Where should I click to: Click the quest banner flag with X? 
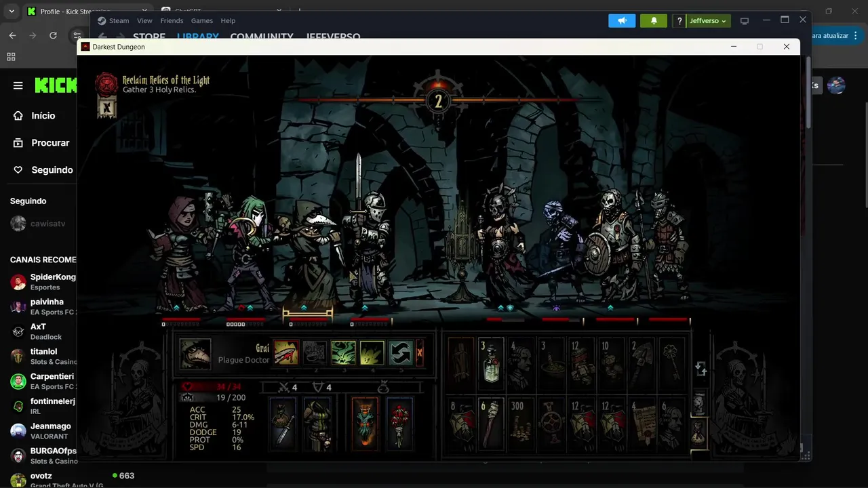coord(106,107)
